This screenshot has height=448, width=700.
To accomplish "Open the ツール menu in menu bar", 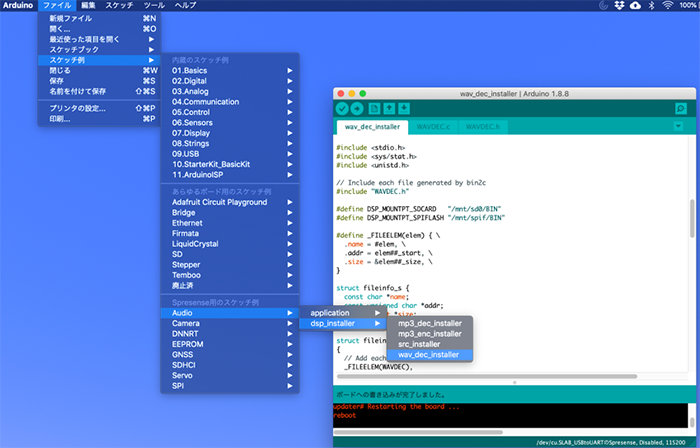I will [x=154, y=6].
